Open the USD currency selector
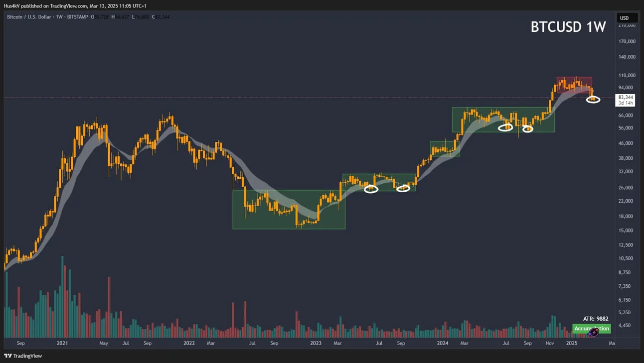The width and height of the screenshot is (644, 363). tap(625, 18)
